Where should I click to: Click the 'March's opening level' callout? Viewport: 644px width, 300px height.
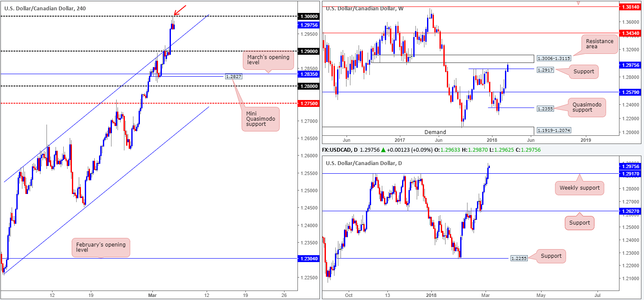point(269,60)
